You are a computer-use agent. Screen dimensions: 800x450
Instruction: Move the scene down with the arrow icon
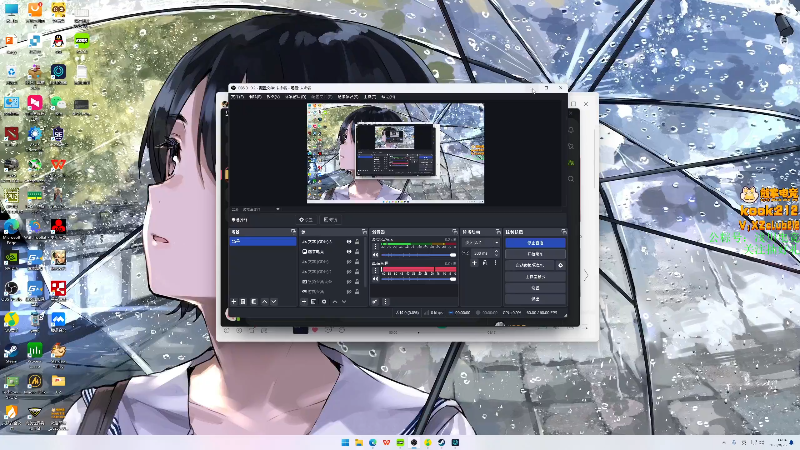(x=274, y=302)
